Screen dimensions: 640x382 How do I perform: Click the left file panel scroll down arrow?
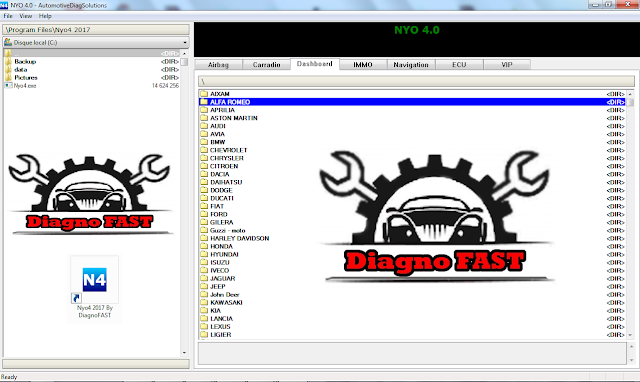tap(184, 353)
